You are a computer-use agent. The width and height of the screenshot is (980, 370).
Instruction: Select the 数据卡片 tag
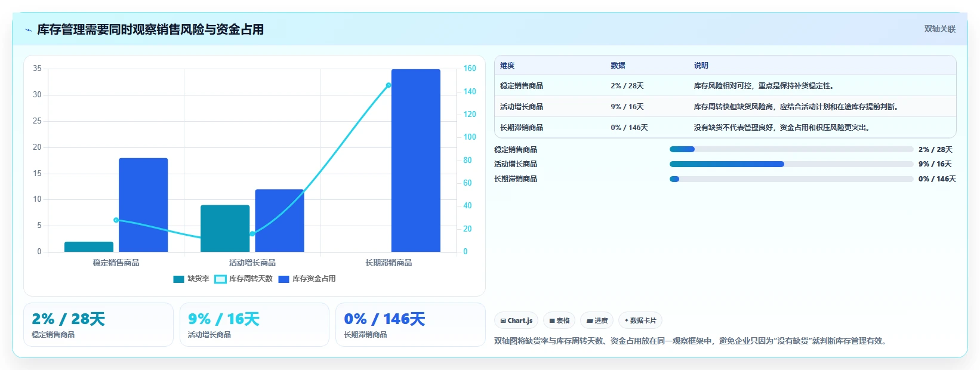coord(640,320)
